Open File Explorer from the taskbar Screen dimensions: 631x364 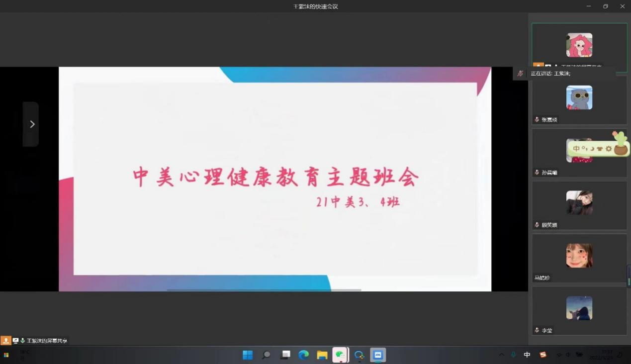[x=322, y=355]
